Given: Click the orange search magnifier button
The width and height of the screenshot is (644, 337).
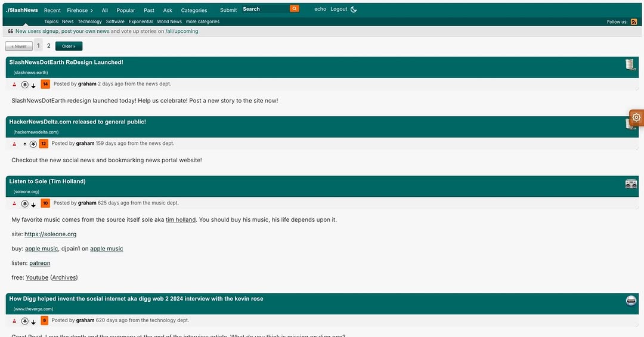Looking at the screenshot, I should click(294, 8).
